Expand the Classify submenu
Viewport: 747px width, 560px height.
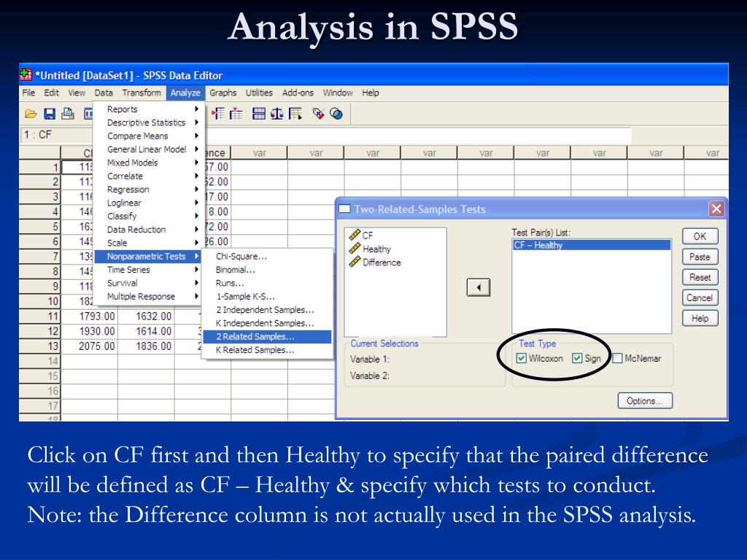(x=149, y=216)
